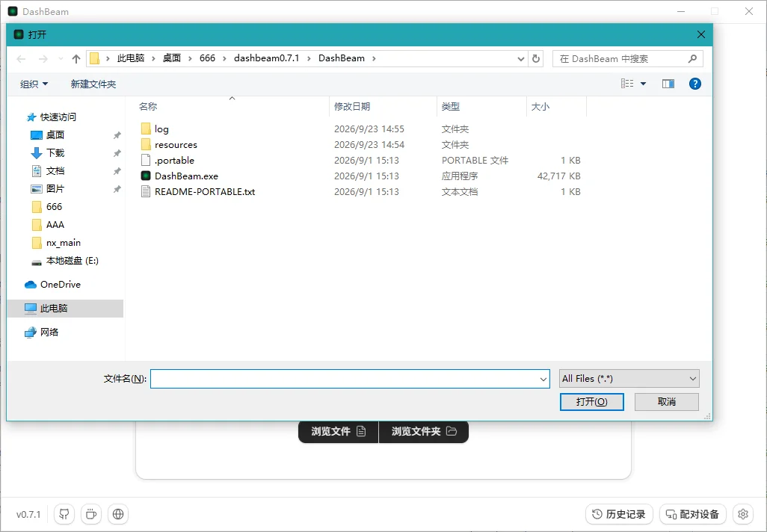This screenshot has width=767, height=532.
Task: Open the view options dropdown arrow
Action: coord(643,84)
